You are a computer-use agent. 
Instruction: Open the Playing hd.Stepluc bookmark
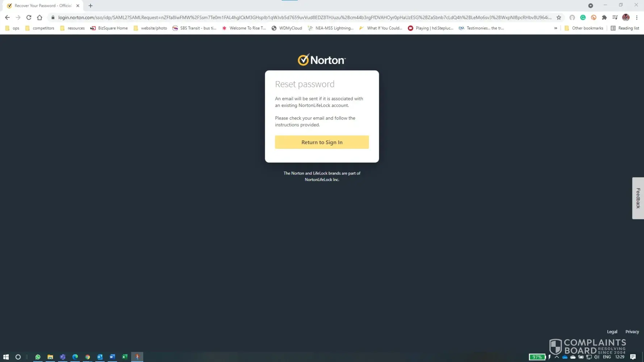pyautogui.click(x=431, y=28)
